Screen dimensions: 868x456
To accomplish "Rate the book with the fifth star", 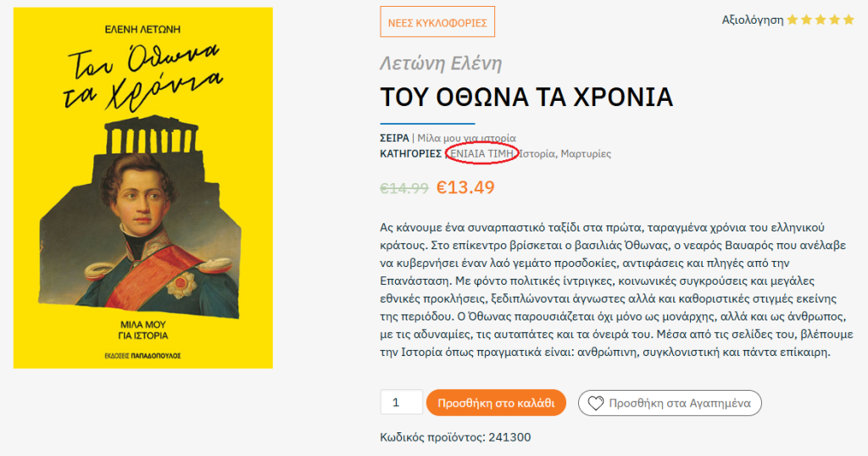I will click(848, 19).
